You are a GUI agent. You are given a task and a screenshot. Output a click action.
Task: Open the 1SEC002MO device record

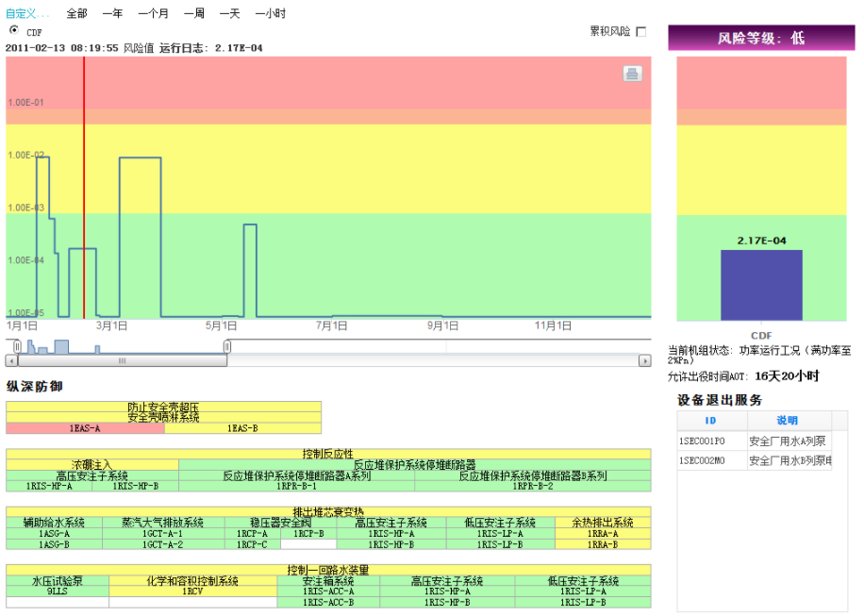pyautogui.click(x=704, y=460)
